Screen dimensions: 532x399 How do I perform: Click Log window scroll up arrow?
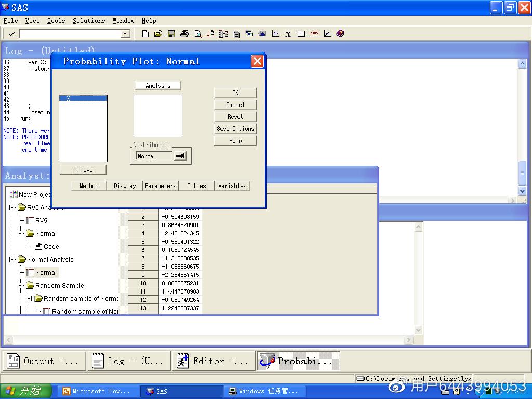[523, 63]
